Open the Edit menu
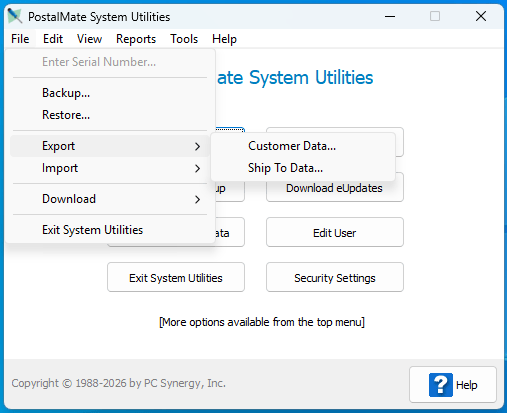This screenshot has width=507, height=413. (x=53, y=39)
